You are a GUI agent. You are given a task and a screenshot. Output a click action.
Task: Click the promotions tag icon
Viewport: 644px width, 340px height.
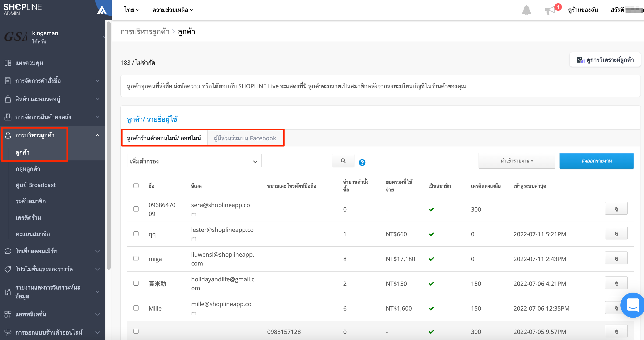coord(8,269)
